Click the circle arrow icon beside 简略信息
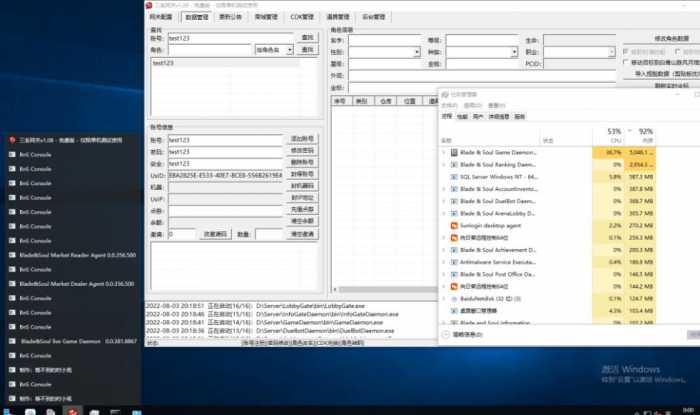 point(445,334)
